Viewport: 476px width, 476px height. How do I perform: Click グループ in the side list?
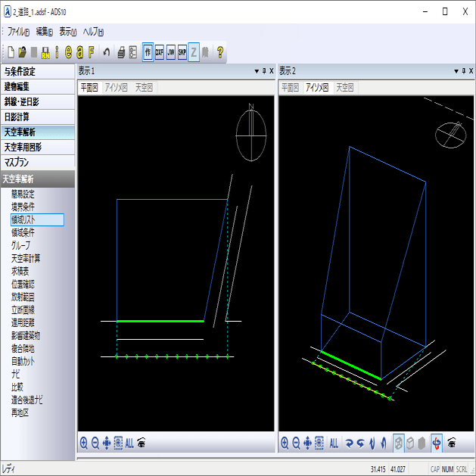(20, 246)
